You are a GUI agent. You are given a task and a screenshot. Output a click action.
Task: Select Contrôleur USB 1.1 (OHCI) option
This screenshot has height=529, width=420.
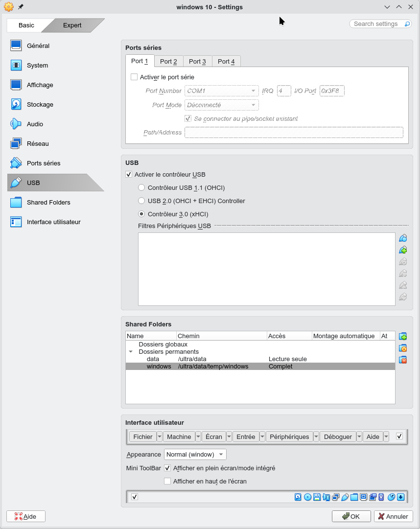[142, 188]
